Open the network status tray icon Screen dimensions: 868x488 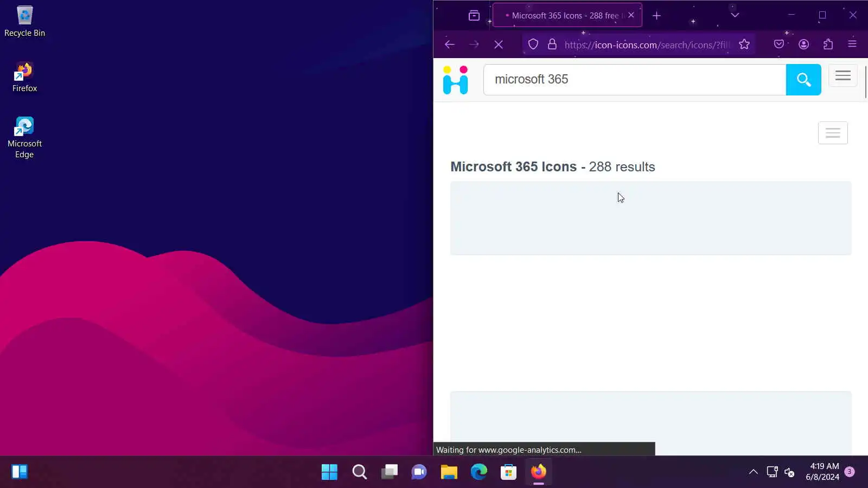coord(772,472)
